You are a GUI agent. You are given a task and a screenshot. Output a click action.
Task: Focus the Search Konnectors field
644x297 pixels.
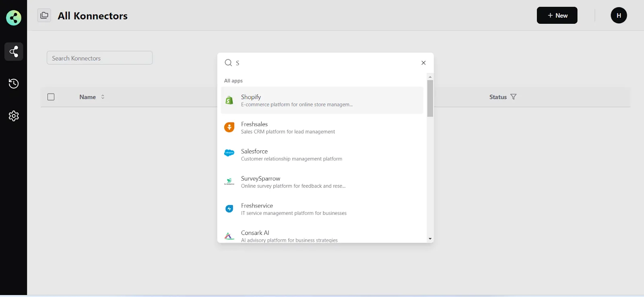tap(99, 58)
